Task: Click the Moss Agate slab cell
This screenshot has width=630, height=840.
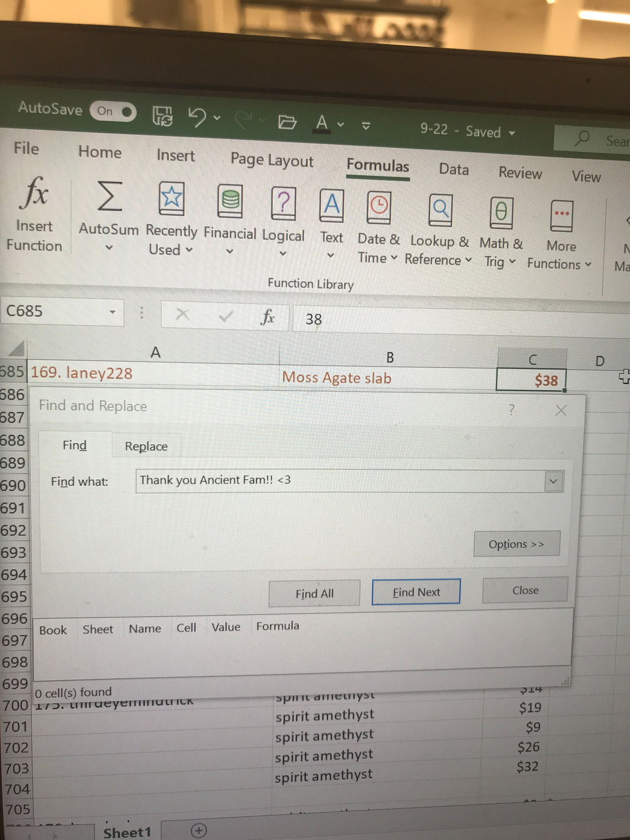Action: pyautogui.click(x=389, y=378)
